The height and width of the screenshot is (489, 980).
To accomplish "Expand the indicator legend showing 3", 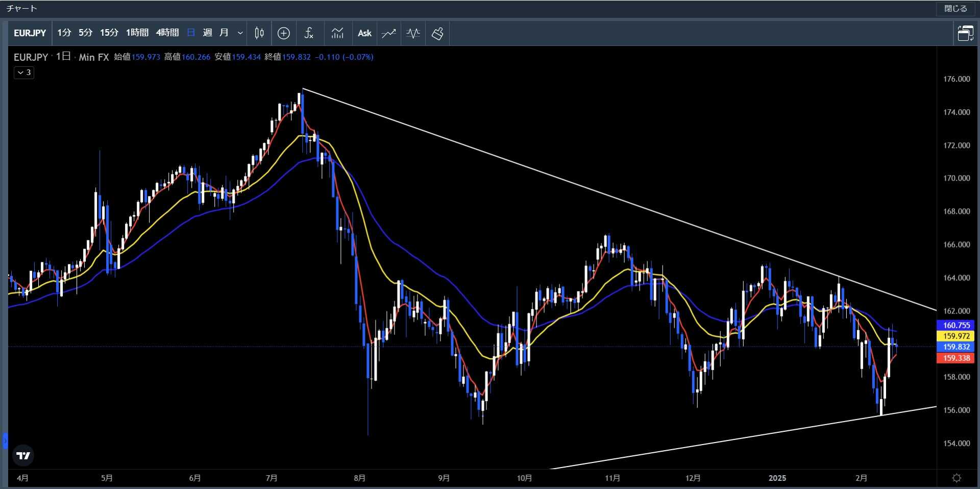I will click(24, 72).
